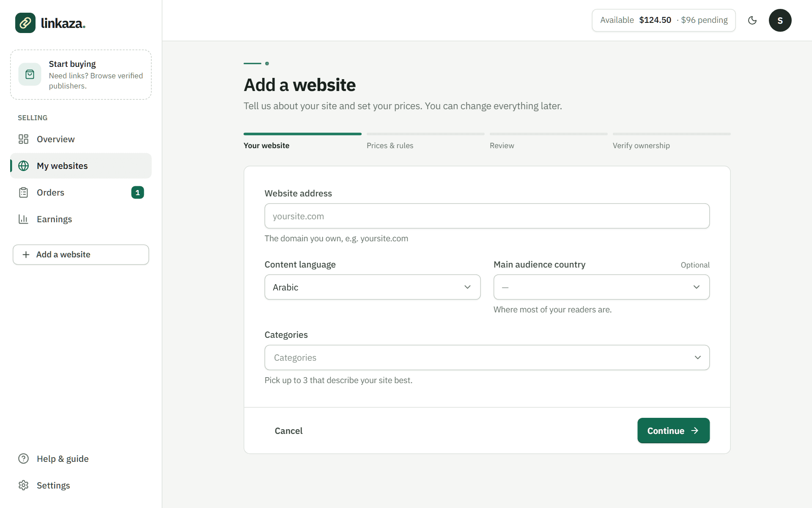Screen dimensions: 812x508
Task: Click the linkaza brand name text
Action: coord(63,23)
